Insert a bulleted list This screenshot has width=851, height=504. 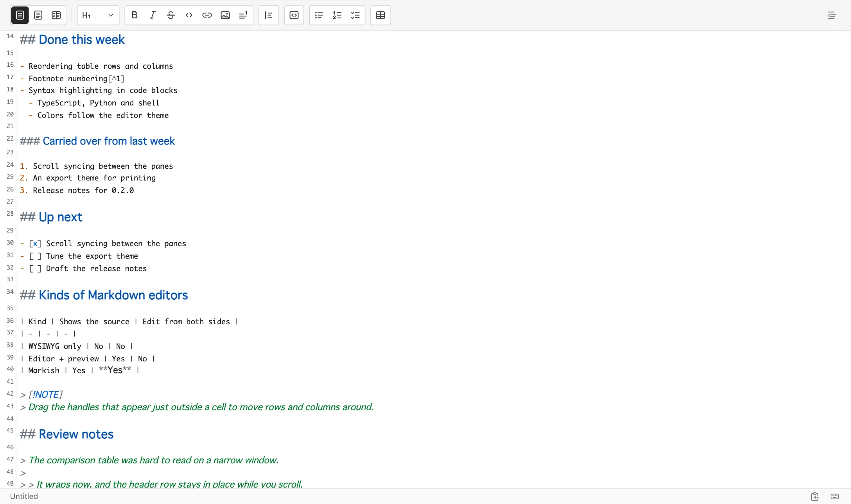[x=319, y=15]
